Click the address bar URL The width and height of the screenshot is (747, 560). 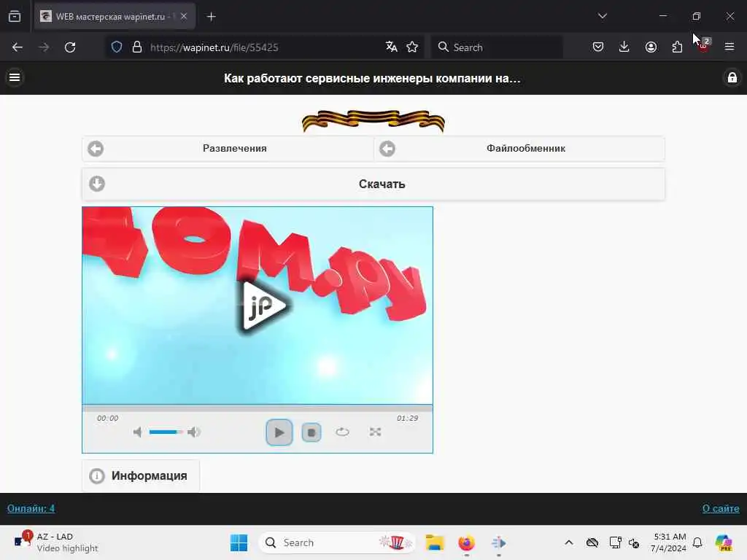(214, 47)
